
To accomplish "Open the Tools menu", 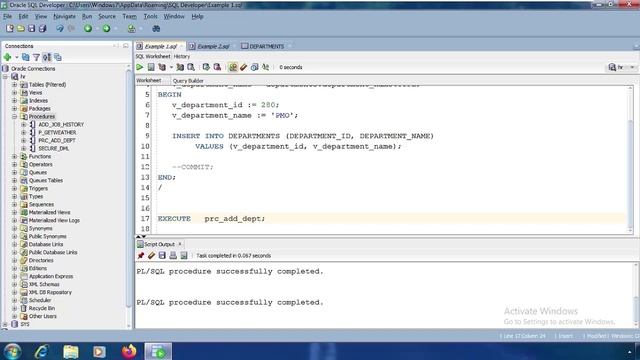I will (150, 17).
